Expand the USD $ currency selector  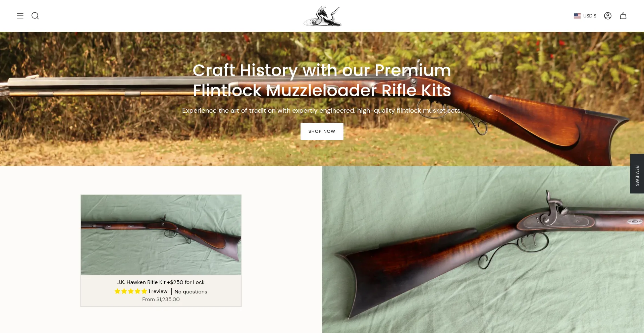585,16
